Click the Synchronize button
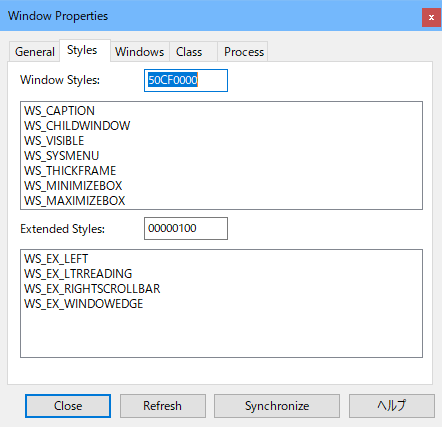This screenshot has width=442, height=427. click(x=277, y=406)
